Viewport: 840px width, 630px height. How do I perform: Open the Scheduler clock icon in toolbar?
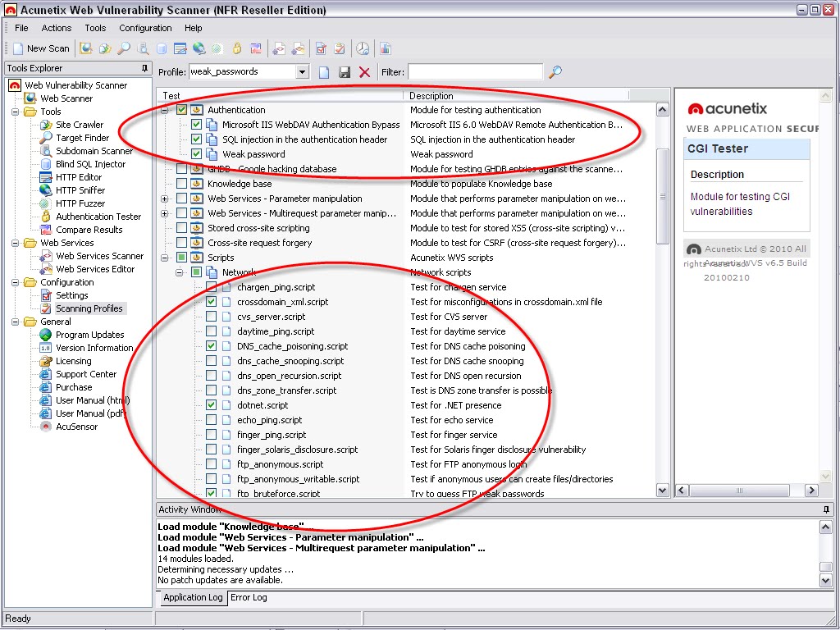pyautogui.click(x=363, y=48)
